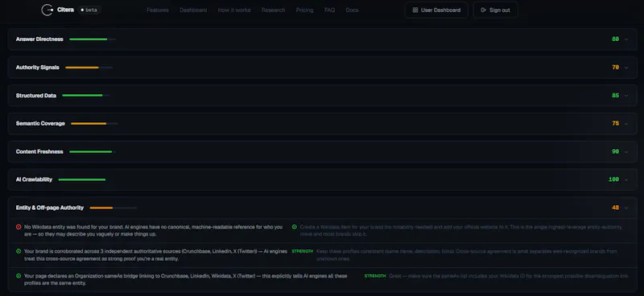Click the beta badge
Image resolution: width=644 pixels, height=296 pixels.
pyautogui.click(x=89, y=10)
